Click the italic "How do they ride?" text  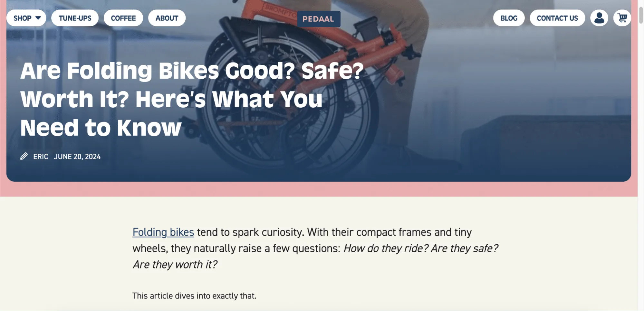tap(386, 248)
